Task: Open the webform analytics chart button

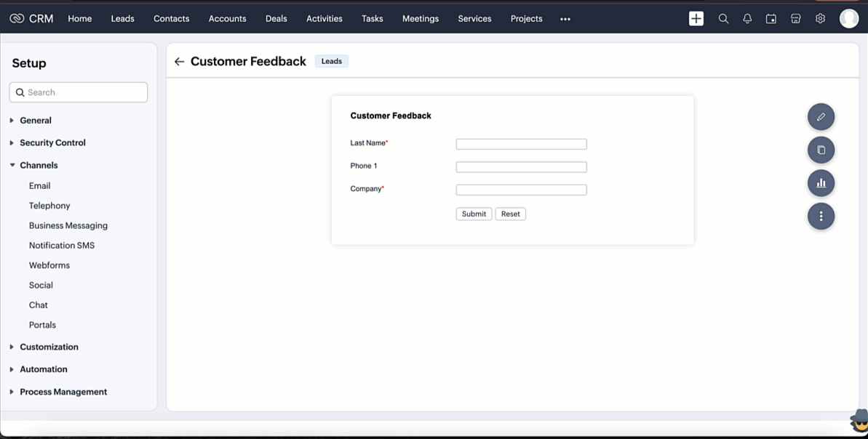Action: tap(821, 183)
